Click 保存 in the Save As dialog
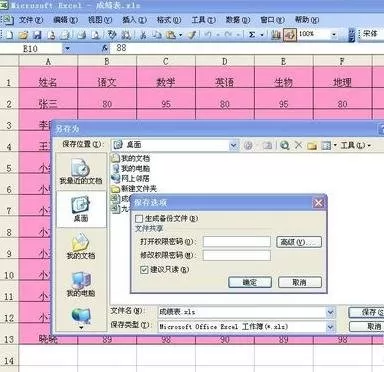The width and height of the screenshot is (384, 372). pos(367,312)
